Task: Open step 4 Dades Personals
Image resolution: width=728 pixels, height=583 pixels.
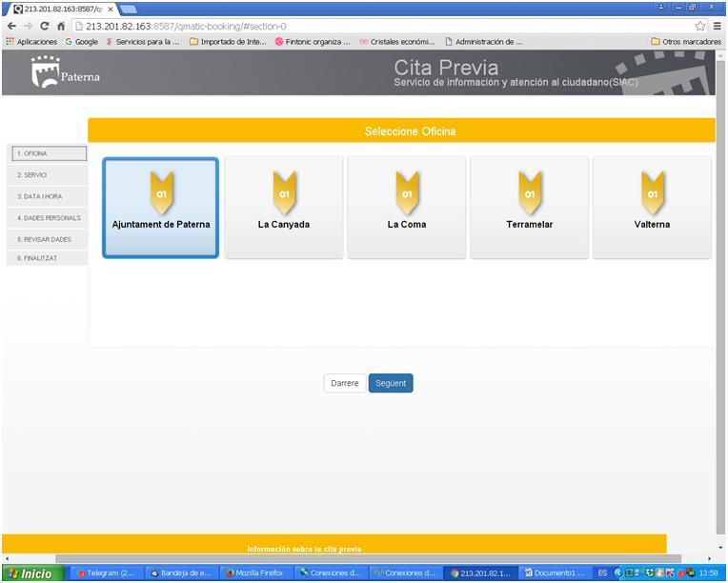Action: [x=46, y=218]
